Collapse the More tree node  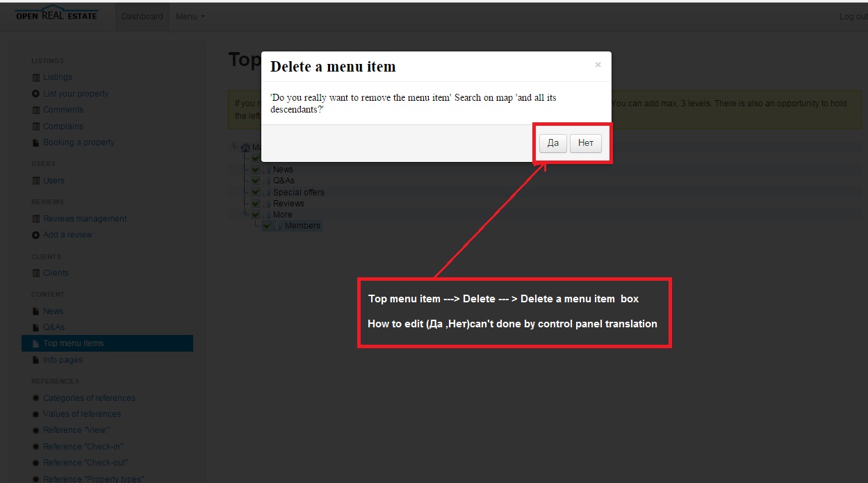click(245, 214)
